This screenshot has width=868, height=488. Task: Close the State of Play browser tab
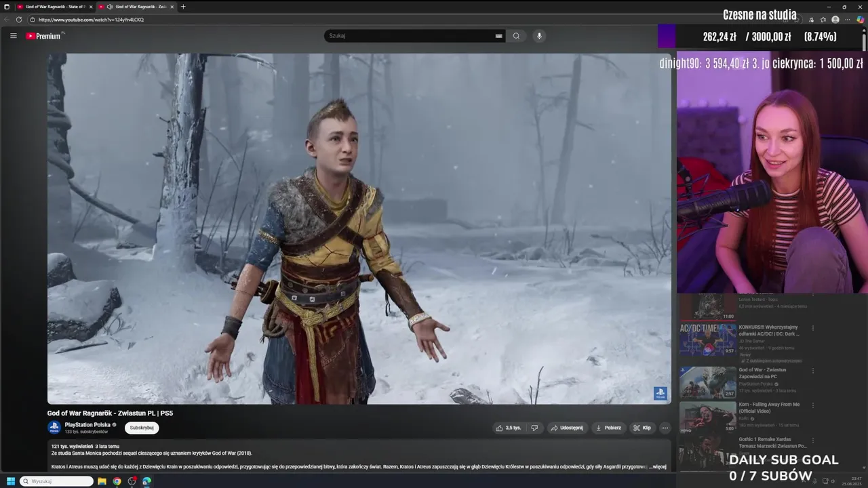coord(90,7)
